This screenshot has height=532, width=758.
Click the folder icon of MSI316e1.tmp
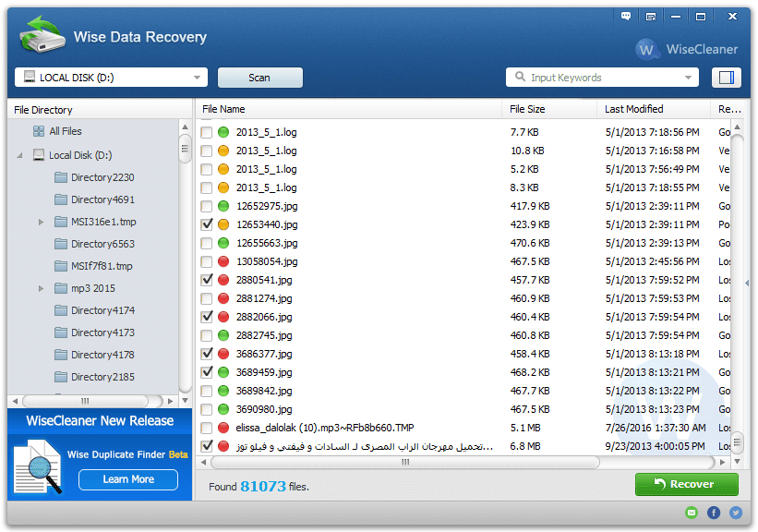(61, 222)
